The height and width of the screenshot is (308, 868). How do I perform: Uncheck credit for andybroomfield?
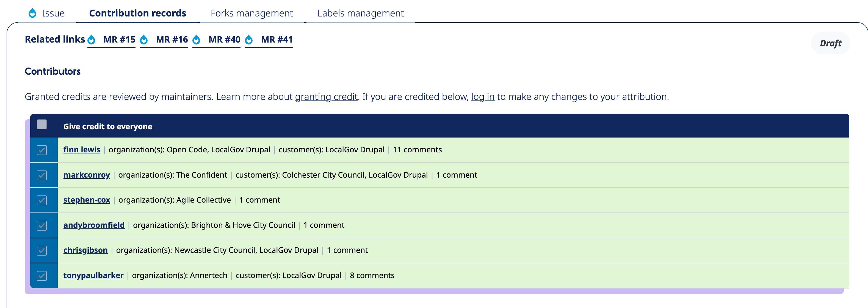pos(42,225)
